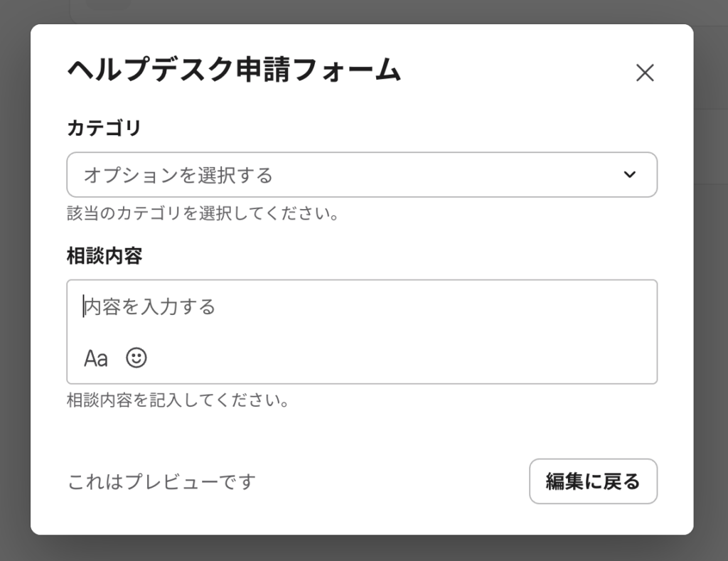The image size is (728, 561).
Task: Toggle the Aa text formatting icon
Action: [96, 358]
